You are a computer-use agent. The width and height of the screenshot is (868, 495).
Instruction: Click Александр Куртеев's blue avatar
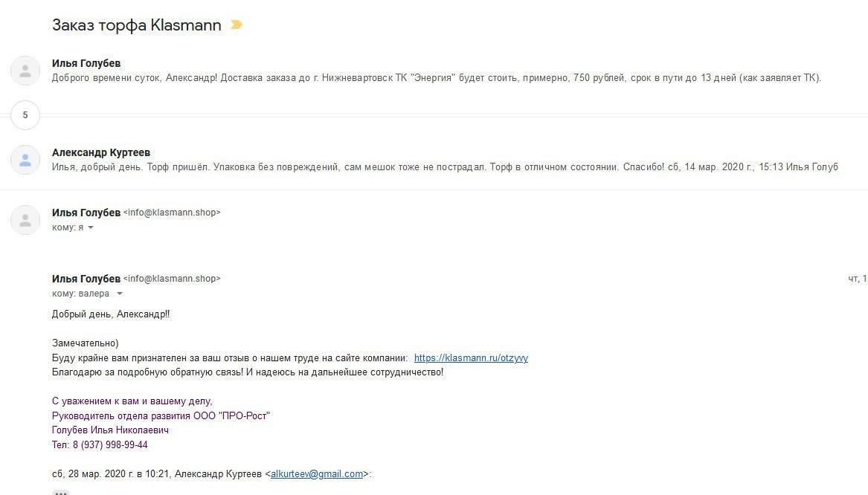click(25, 160)
